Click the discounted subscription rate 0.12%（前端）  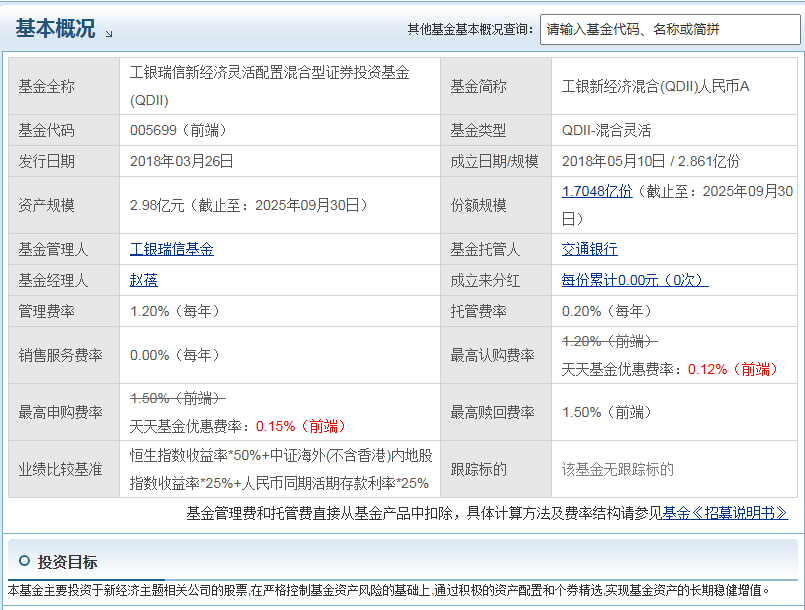tap(734, 369)
